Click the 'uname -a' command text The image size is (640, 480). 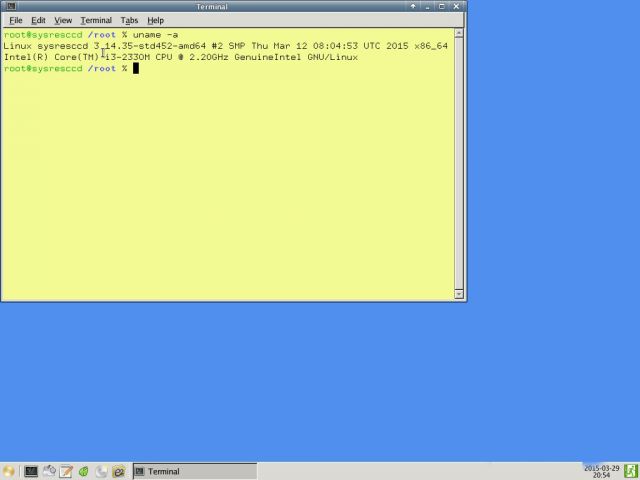[x=155, y=35]
